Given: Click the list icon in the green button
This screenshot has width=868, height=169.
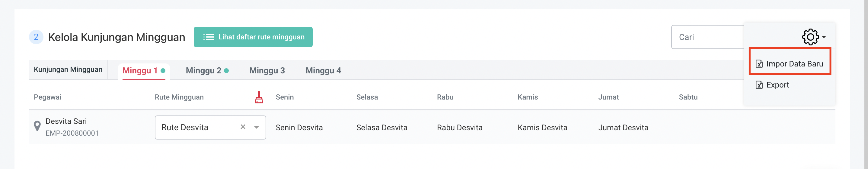Looking at the screenshot, I should pyautogui.click(x=209, y=37).
